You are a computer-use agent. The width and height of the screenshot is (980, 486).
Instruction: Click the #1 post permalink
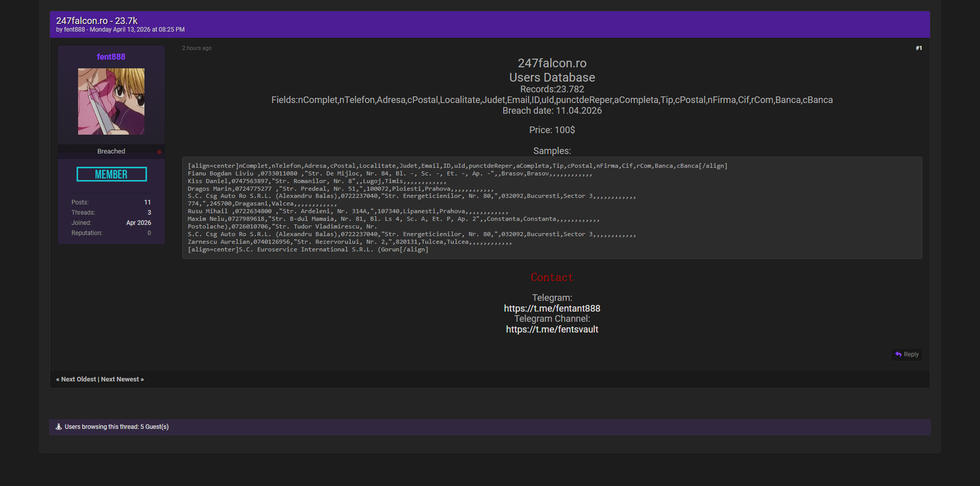coord(918,48)
